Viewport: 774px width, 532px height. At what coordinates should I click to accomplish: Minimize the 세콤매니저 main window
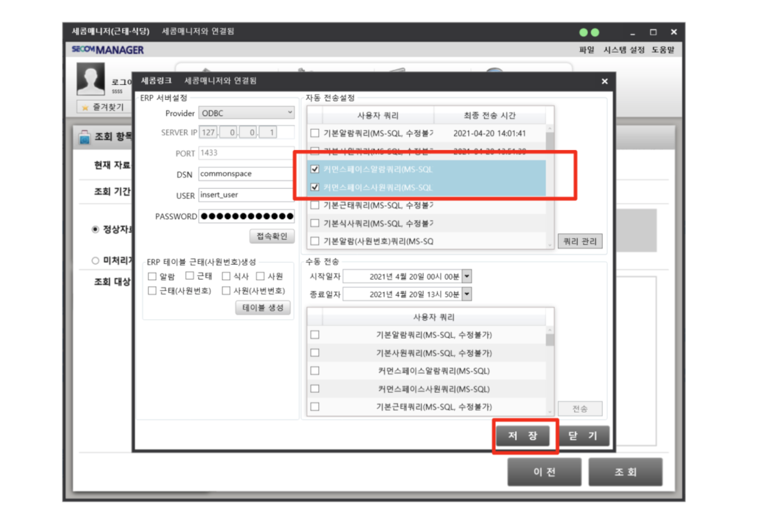[x=632, y=33]
